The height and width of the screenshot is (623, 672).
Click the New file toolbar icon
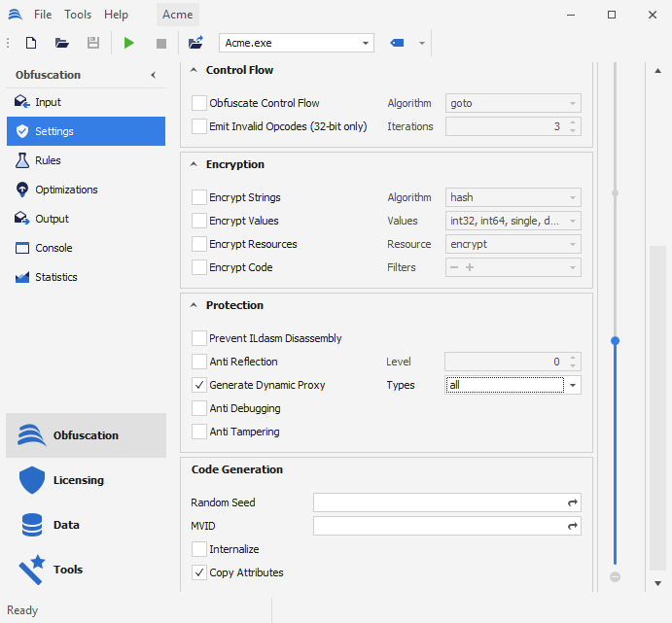click(x=31, y=43)
